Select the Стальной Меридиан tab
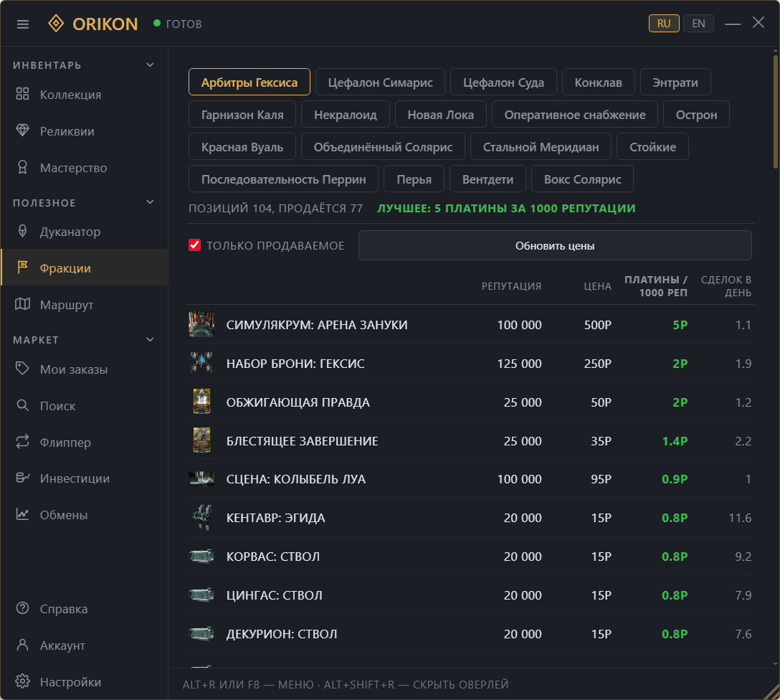The image size is (780, 700). pos(541,146)
